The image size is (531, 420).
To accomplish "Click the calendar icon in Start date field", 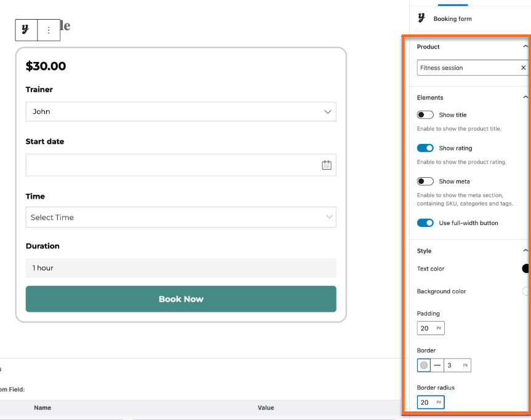I will coord(327,165).
